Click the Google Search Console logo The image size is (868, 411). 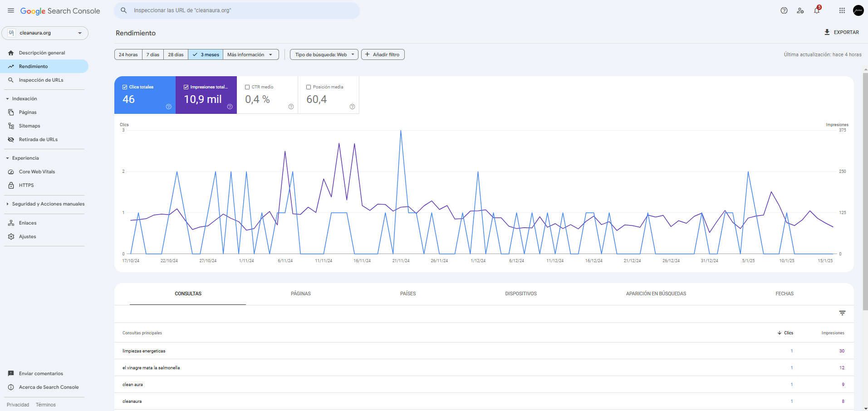[x=60, y=11]
